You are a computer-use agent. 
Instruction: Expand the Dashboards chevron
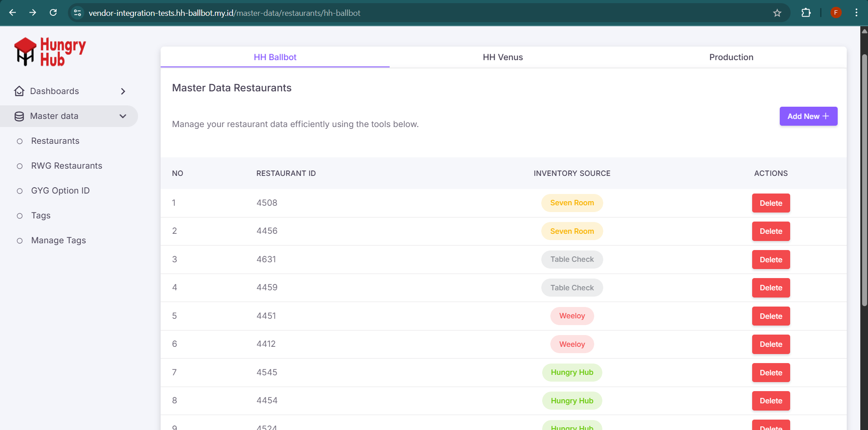(123, 91)
